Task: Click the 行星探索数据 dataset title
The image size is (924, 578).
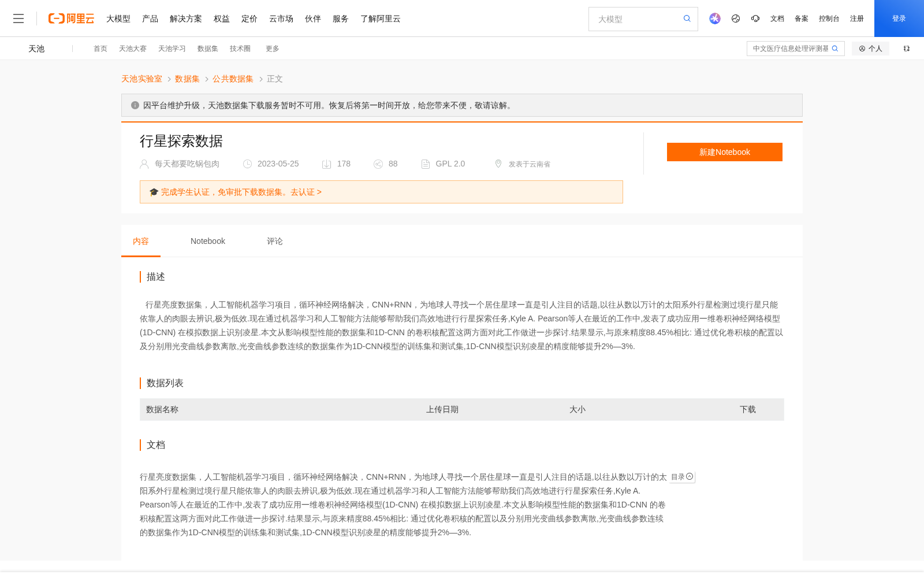Action: [x=181, y=141]
